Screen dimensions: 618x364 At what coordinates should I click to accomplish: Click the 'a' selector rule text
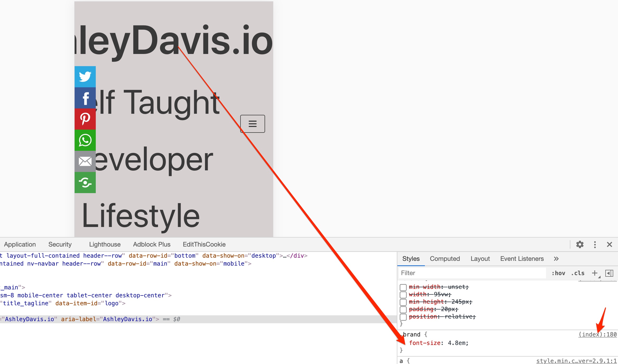[x=401, y=361]
